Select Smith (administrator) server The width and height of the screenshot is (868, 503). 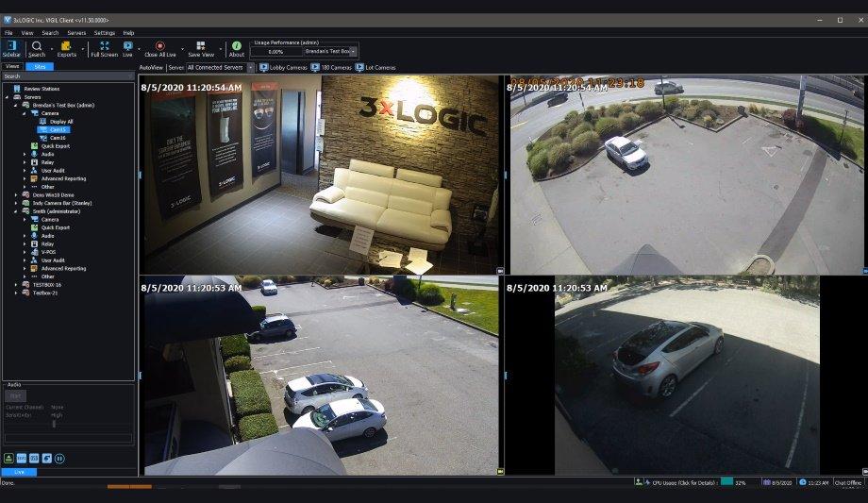click(x=56, y=211)
